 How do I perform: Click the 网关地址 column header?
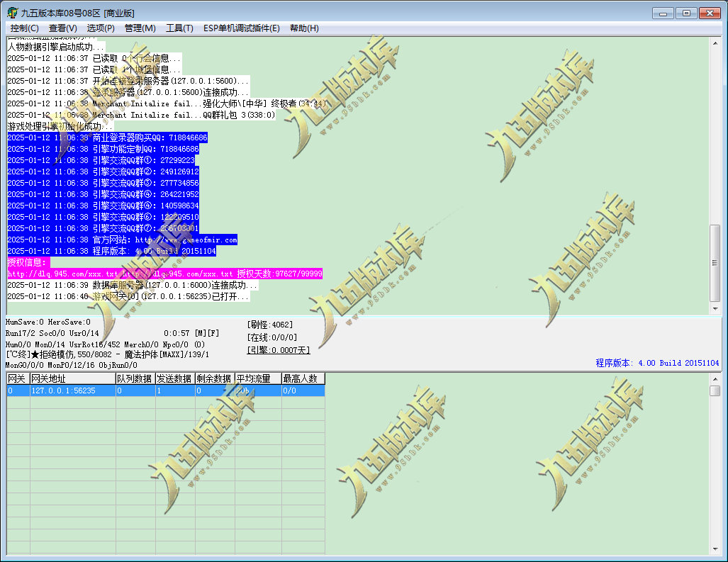[x=72, y=378]
